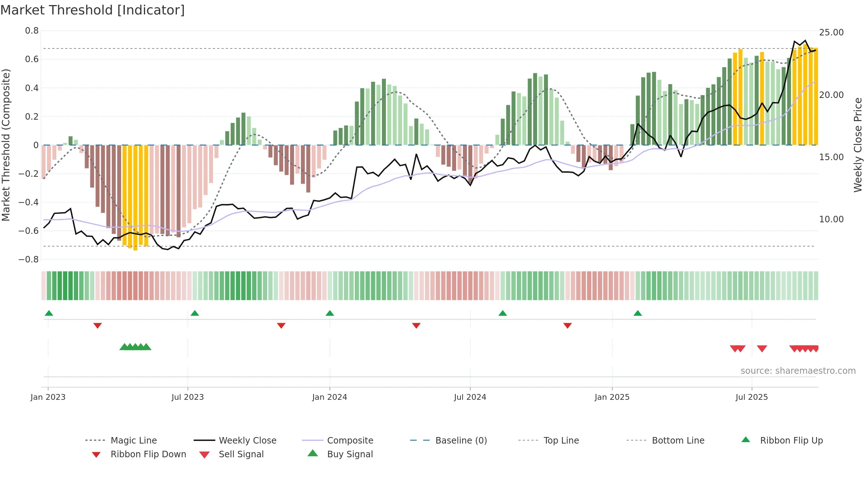This screenshot has width=868, height=488.
Task: Click the Weekly Close Price axis title
Action: coord(858,145)
